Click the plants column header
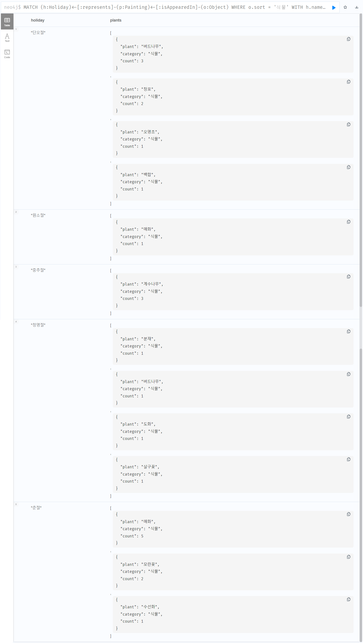 click(116, 20)
